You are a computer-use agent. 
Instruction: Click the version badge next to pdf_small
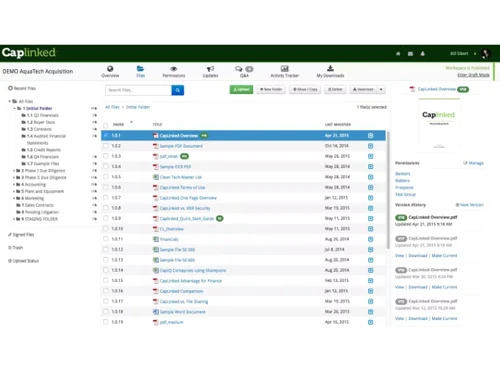click(184, 156)
